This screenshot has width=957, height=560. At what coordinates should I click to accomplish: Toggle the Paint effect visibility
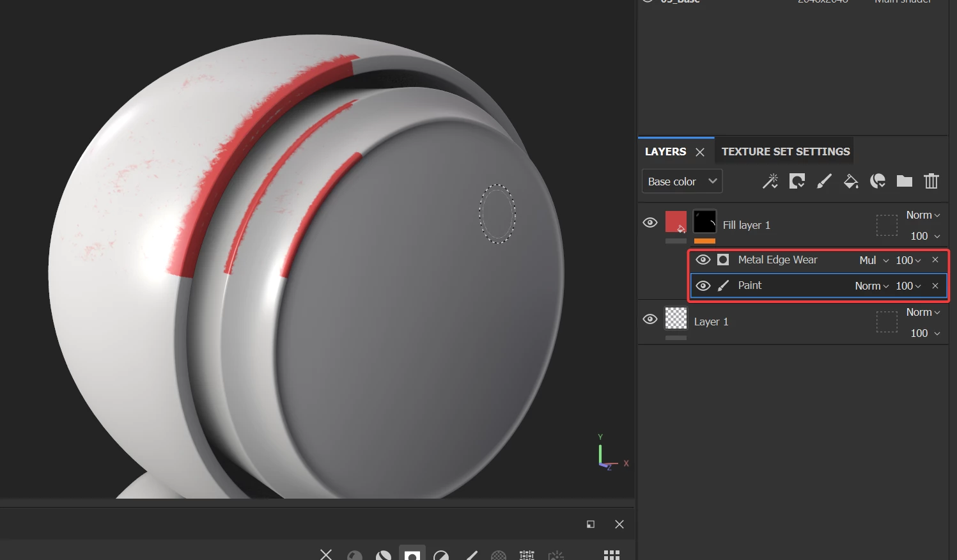tap(703, 286)
